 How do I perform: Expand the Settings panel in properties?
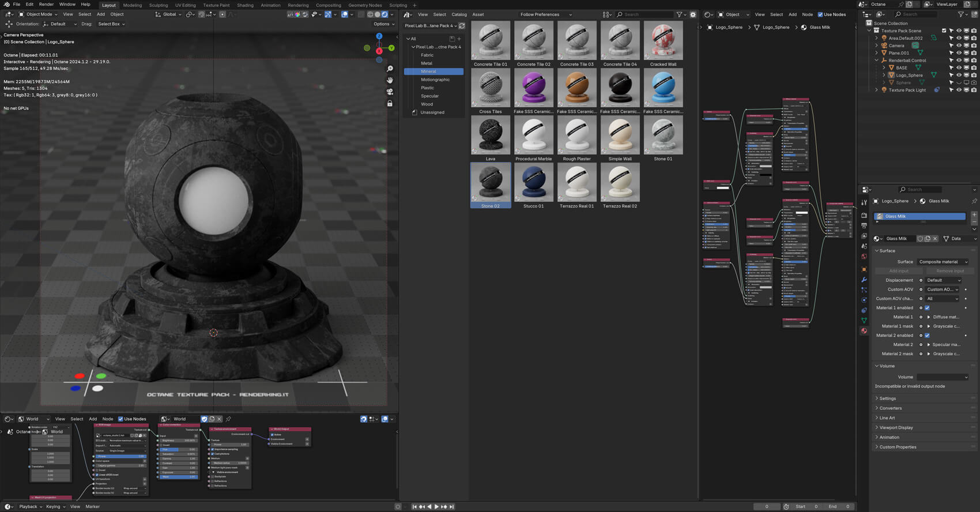[888, 398]
